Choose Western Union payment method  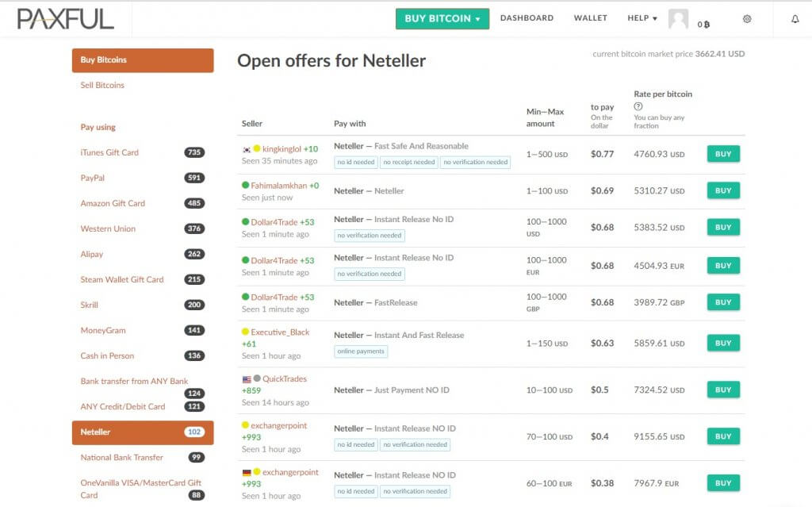108,229
